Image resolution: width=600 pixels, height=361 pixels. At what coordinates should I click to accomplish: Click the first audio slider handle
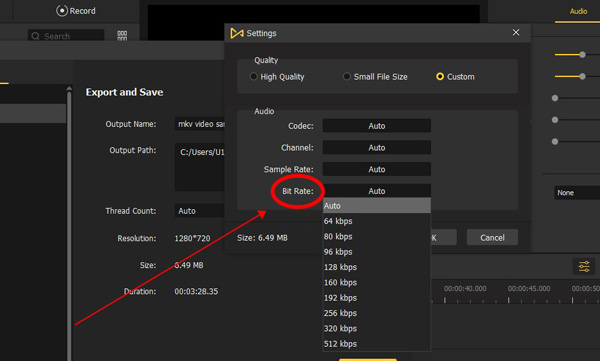582,55
